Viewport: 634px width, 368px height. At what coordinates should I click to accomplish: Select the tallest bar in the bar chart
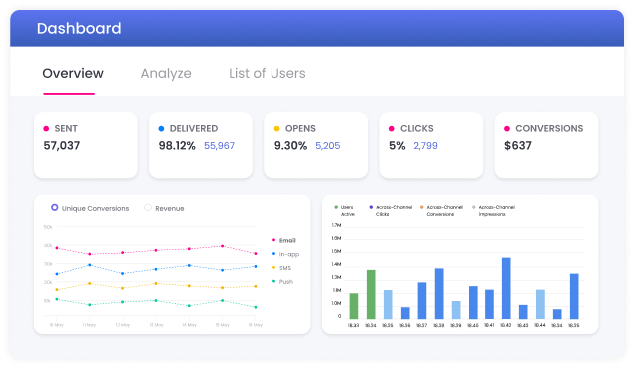(506, 288)
